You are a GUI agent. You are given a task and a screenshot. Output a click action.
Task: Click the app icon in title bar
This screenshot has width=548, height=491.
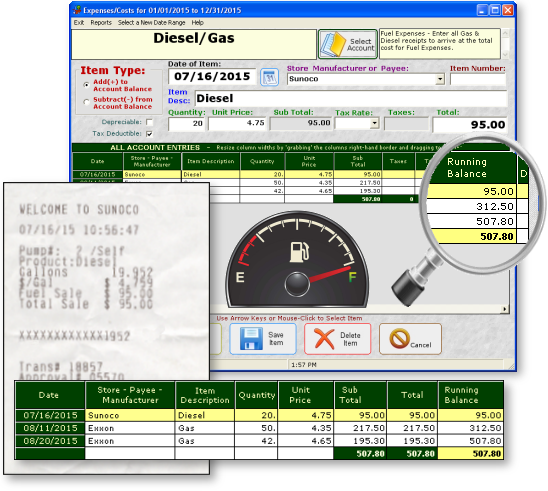coord(77,10)
